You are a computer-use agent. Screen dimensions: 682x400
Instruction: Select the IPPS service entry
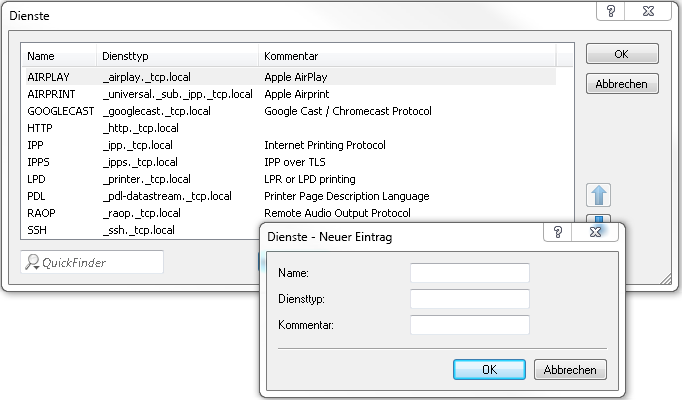click(x=38, y=162)
